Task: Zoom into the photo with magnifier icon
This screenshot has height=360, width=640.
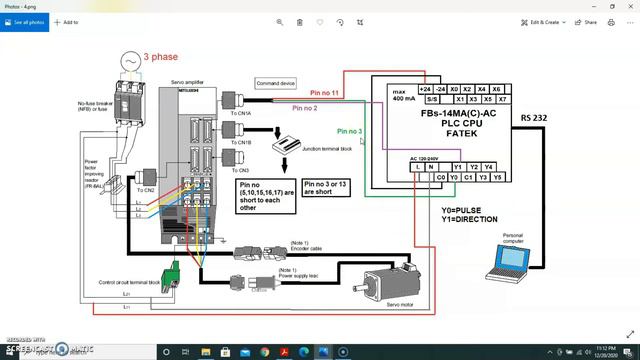Action: point(280,22)
